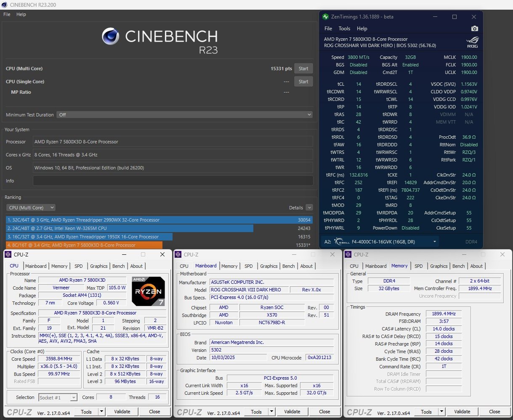Click the DRAM Frequency 1899.4 MHz field
Image resolution: width=513 pixels, height=420 pixels.
pos(444,314)
